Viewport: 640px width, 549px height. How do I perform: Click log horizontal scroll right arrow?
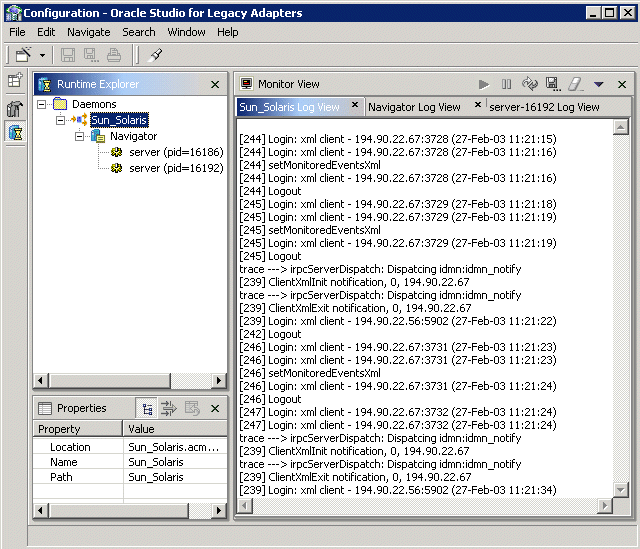[604, 506]
